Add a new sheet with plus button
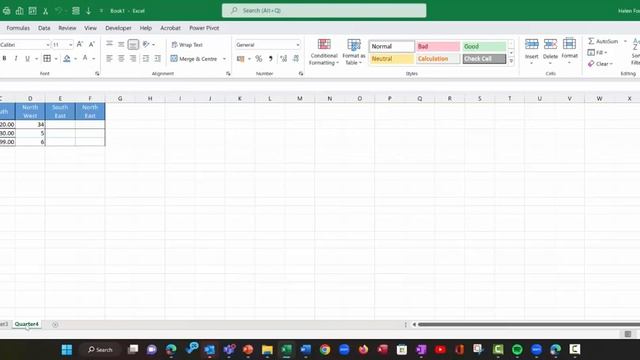Screen dimensions: 640x360 [x=55, y=324]
